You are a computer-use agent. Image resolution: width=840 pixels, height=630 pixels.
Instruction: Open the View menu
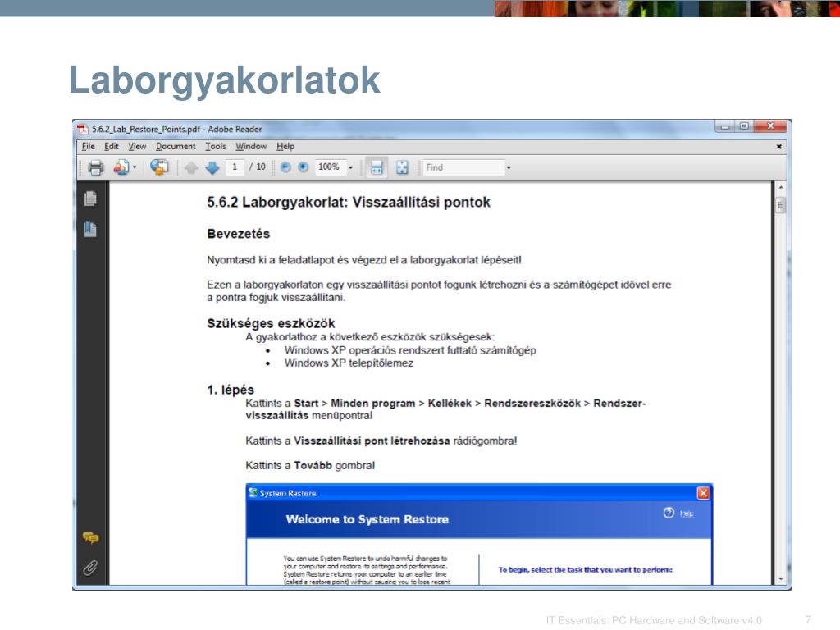(x=137, y=146)
